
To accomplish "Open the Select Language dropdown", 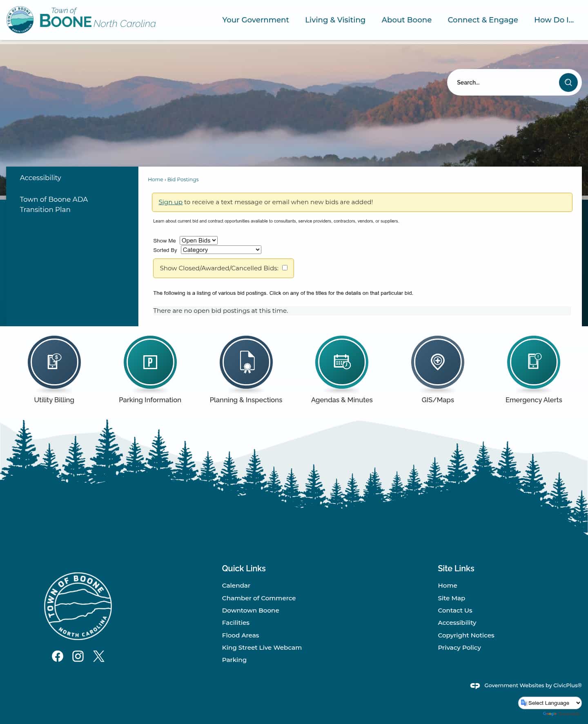I will coord(550,703).
